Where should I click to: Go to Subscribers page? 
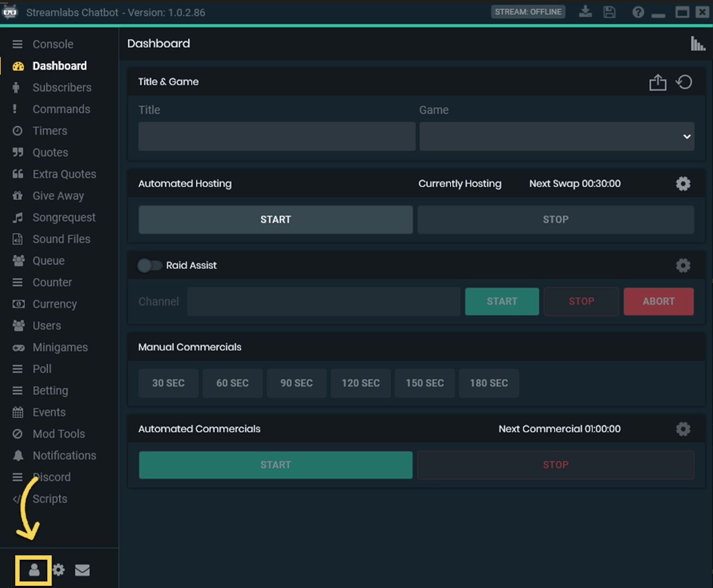point(62,88)
